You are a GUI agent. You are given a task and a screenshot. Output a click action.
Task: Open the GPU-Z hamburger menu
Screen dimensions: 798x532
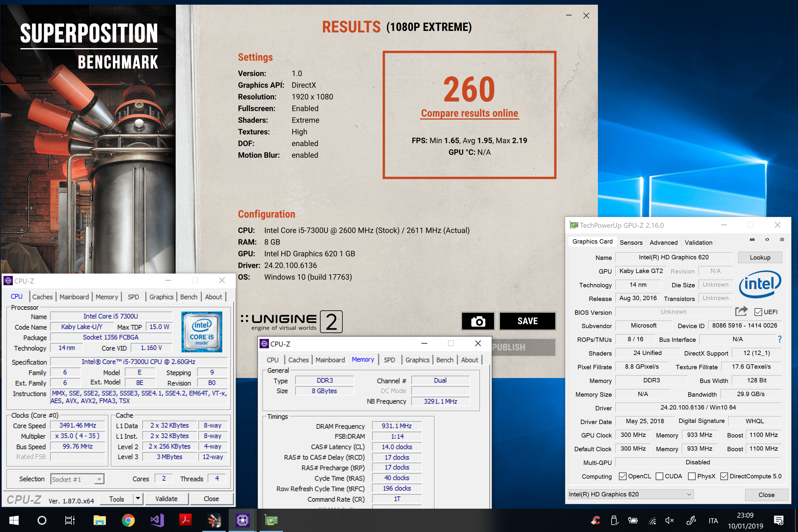click(782, 239)
